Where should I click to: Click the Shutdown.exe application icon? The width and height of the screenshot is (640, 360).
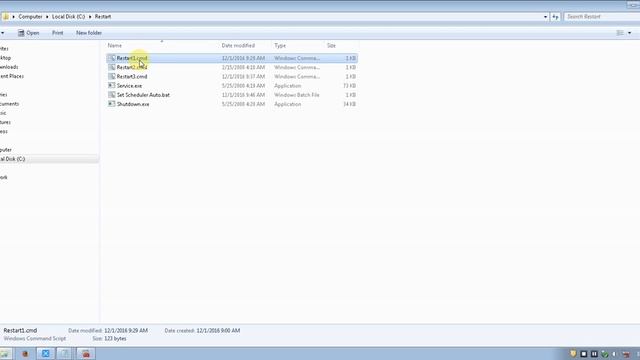click(111, 104)
